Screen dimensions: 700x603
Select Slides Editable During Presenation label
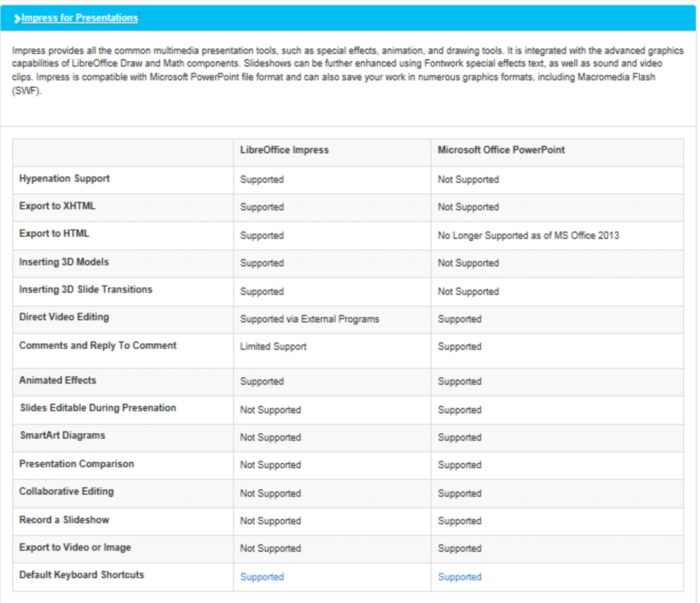tap(98, 408)
